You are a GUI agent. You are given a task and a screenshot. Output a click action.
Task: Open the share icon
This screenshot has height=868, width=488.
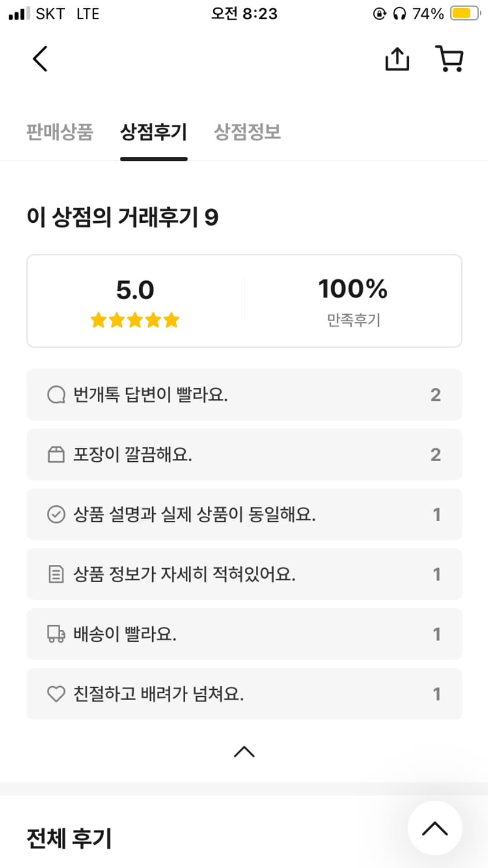tap(397, 59)
